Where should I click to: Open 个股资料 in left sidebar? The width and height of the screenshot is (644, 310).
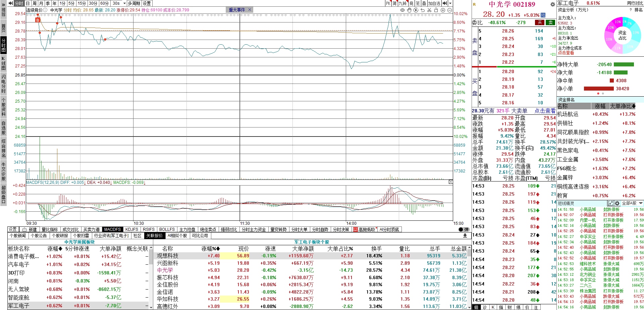[x=3, y=107]
